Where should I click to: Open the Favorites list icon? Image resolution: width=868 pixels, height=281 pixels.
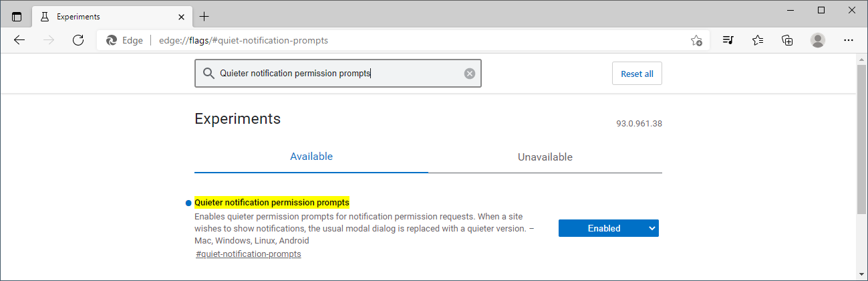point(758,40)
